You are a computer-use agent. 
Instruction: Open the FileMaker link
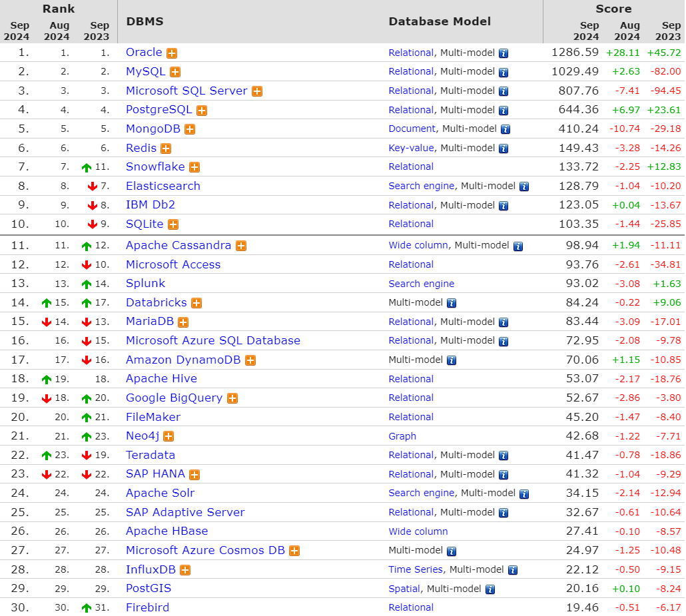pyautogui.click(x=153, y=417)
